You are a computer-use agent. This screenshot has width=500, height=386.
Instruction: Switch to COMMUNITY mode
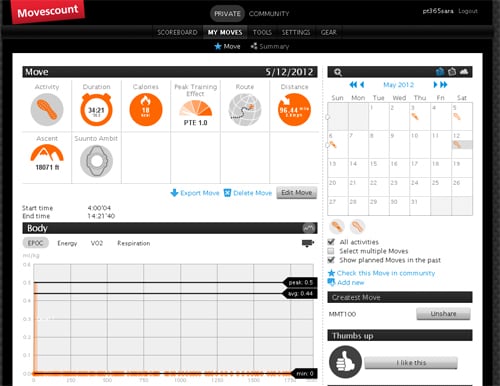point(269,14)
